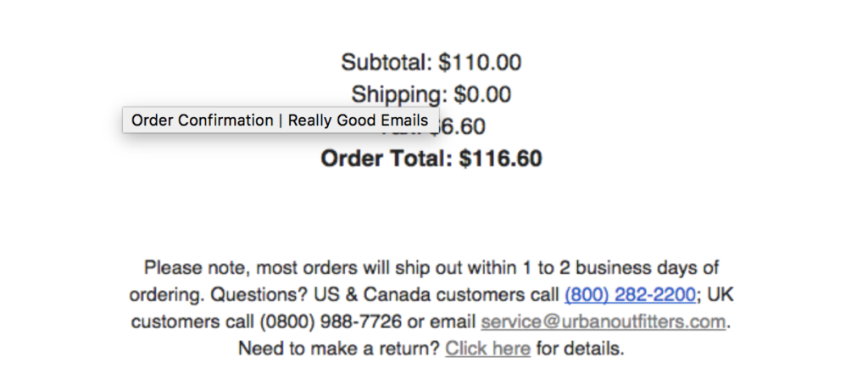Click the UK number (0800) 988-7726
Image resolution: width=868 pixels, height=391 pixels.
click(x=331, y=321)
